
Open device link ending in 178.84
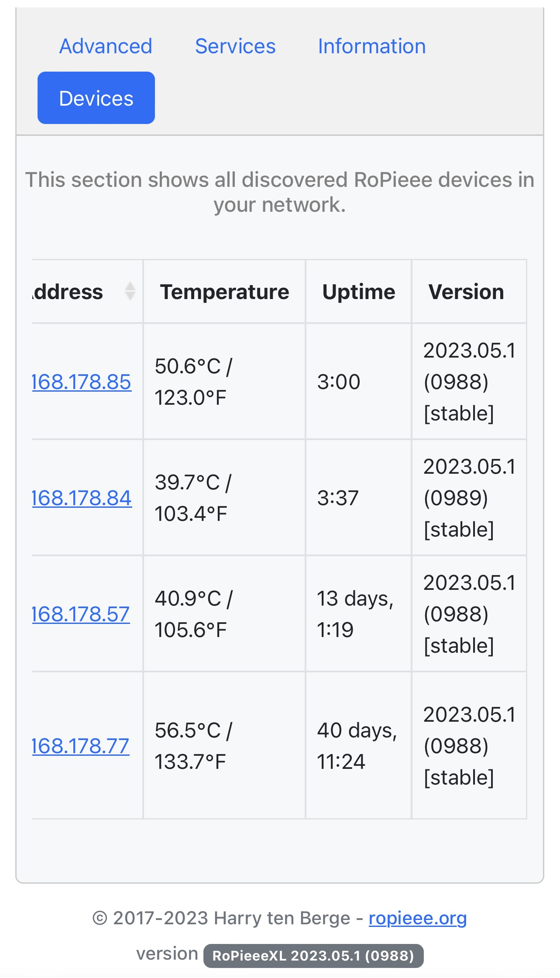pos(82,498)
